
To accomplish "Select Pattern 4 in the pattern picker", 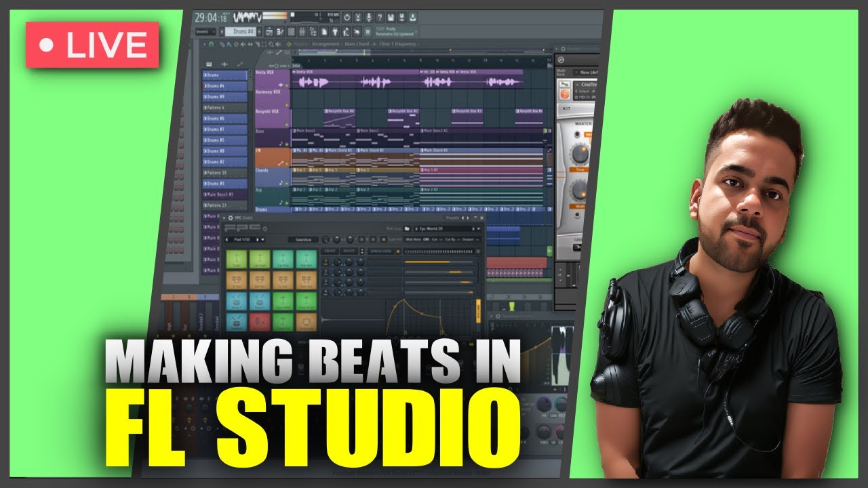I will click(224, 107).
